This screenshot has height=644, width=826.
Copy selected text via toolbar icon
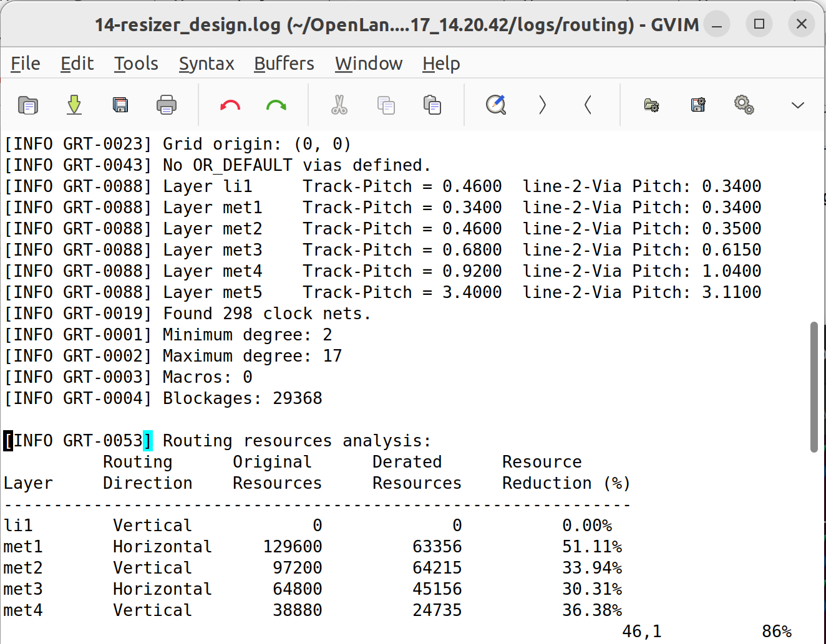point(386,105)
